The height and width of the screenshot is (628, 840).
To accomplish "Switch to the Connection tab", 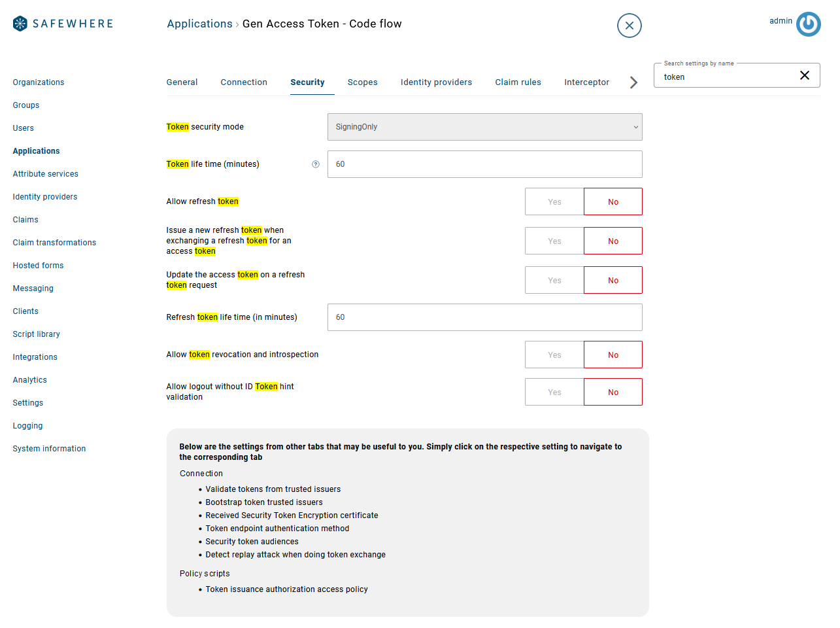I will [x=244, y=82].
